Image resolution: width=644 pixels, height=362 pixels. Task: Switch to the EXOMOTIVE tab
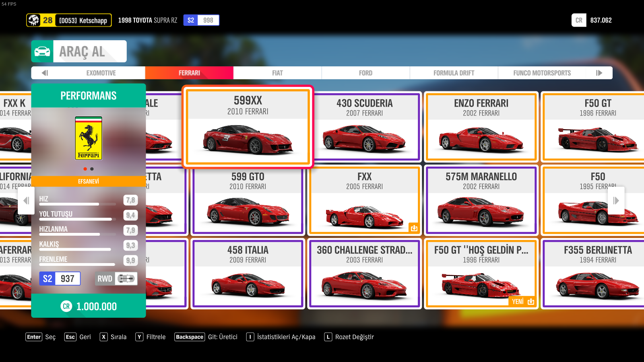point(101,73)
